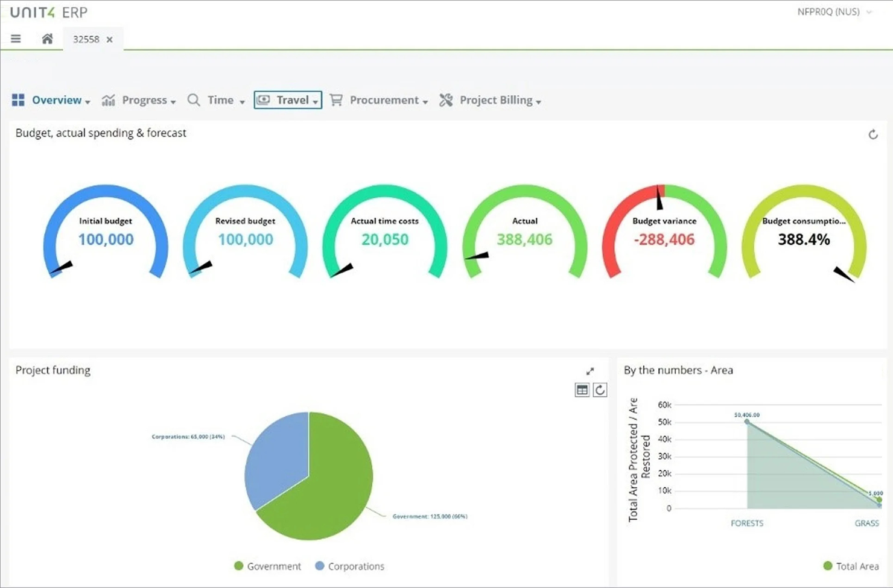The height and width of the screenshot is (588, 893).
Task: Refresh the Budget, actual spending & forecast widget
Action: pyautogui.click(x=874, y=134)
